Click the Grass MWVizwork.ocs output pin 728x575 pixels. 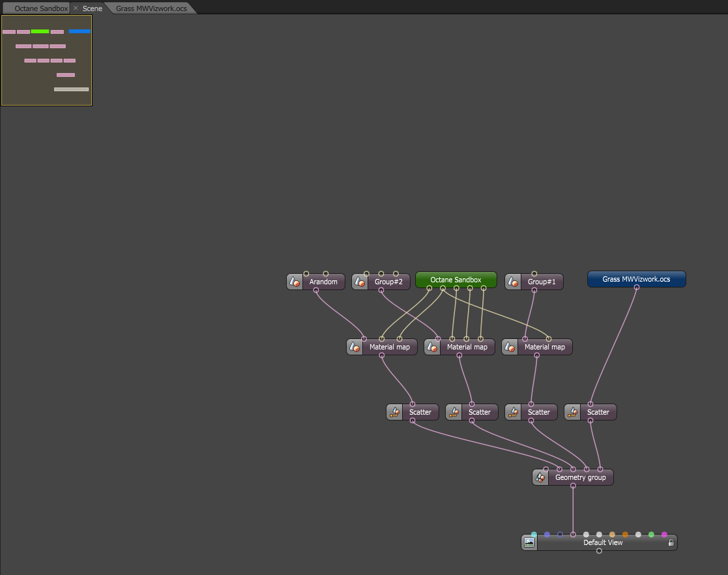[637, 287]
